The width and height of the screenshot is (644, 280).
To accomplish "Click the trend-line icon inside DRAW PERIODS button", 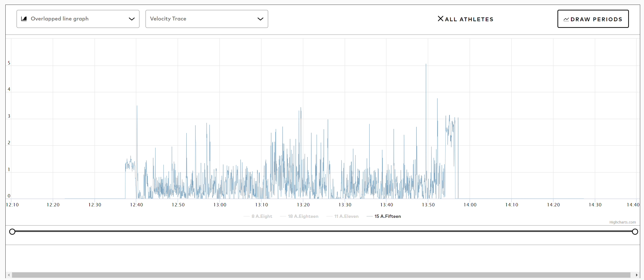I will pyautogui.click(x=566, y=19).
